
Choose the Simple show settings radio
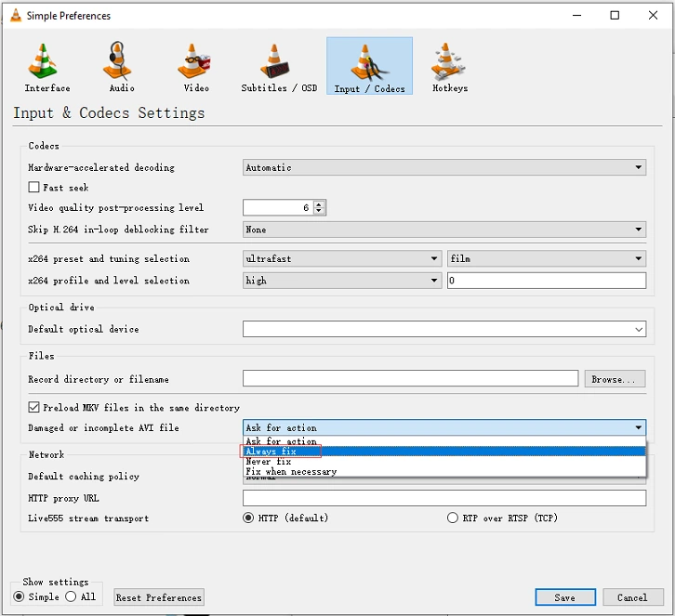click(x=19, y=596)
